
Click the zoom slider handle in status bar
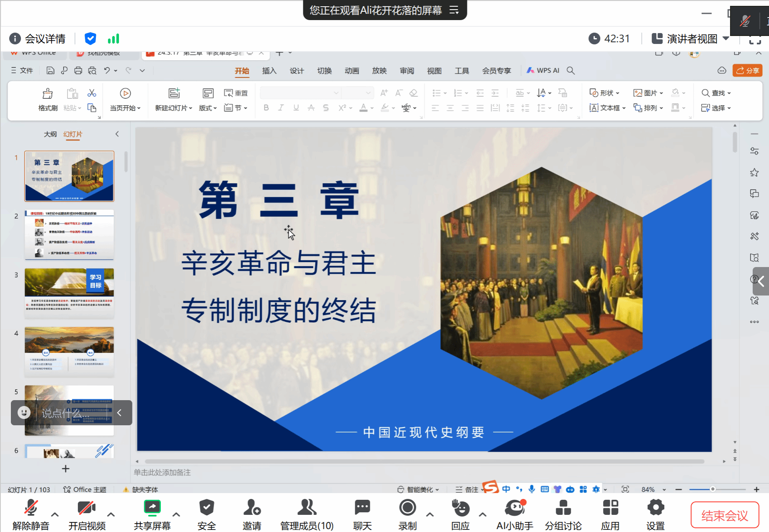[x=712, y=489]
